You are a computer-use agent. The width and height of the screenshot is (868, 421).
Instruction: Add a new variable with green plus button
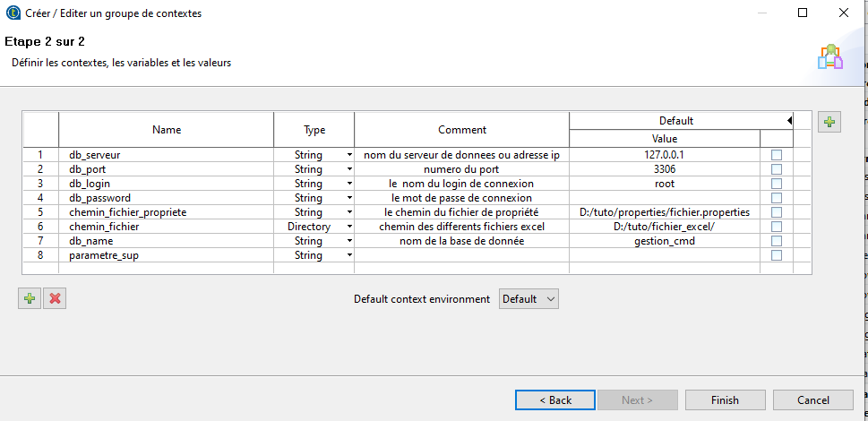[x=30, y=299]
